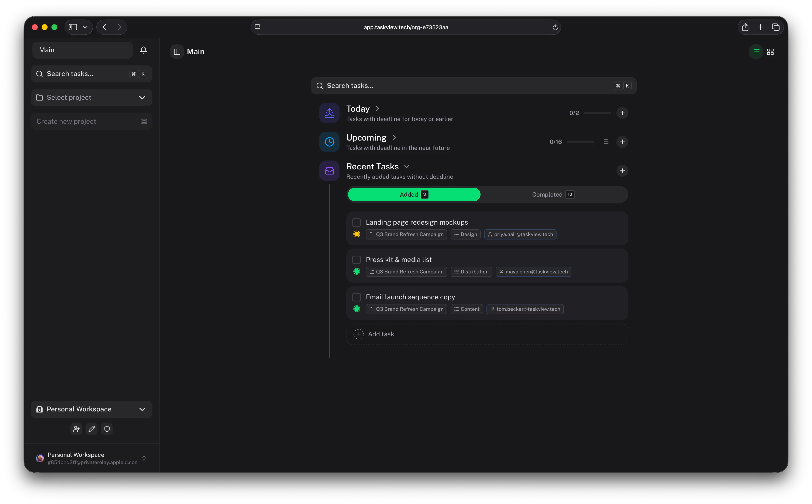Expand the Today section chevron

click(377, 109)
